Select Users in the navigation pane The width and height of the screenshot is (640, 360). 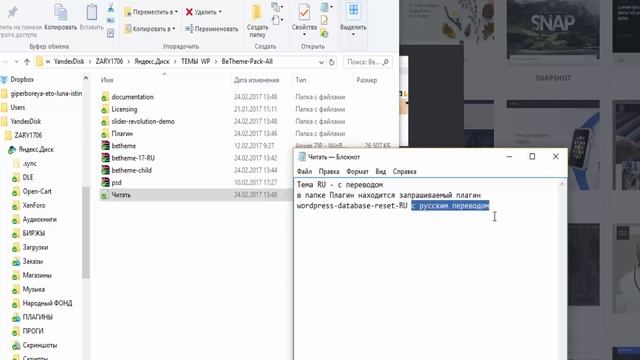pos(18,107)
